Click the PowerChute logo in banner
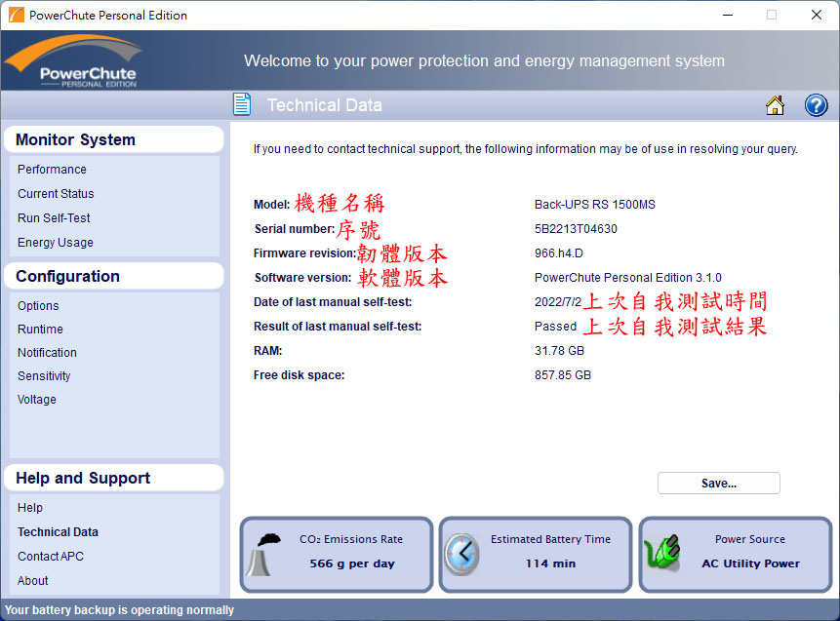Screen dimensions: 840x621 [x=73, y=60]
